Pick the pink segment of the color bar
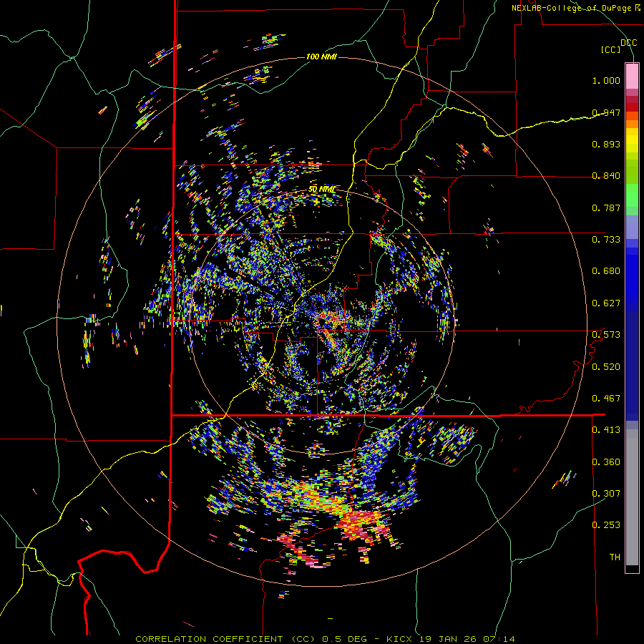 point(632,76)
